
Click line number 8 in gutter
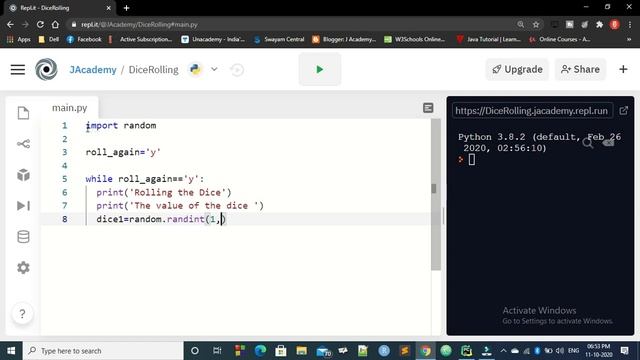(64, 219)
